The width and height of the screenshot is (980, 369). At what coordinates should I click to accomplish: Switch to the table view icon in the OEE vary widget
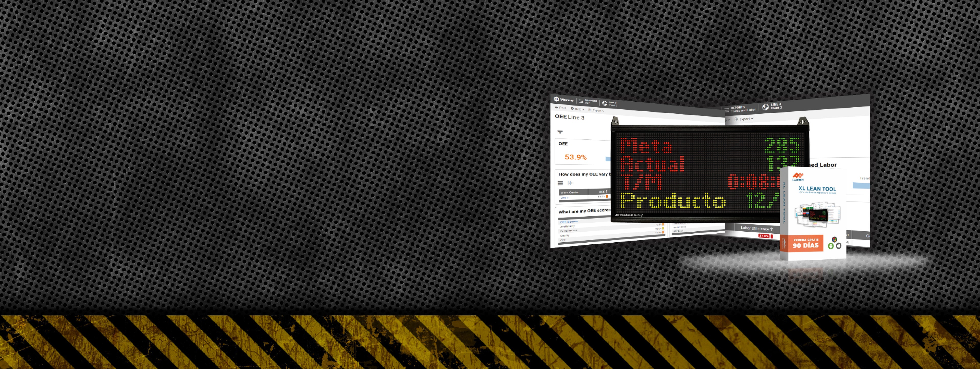[x=560, y=183]
